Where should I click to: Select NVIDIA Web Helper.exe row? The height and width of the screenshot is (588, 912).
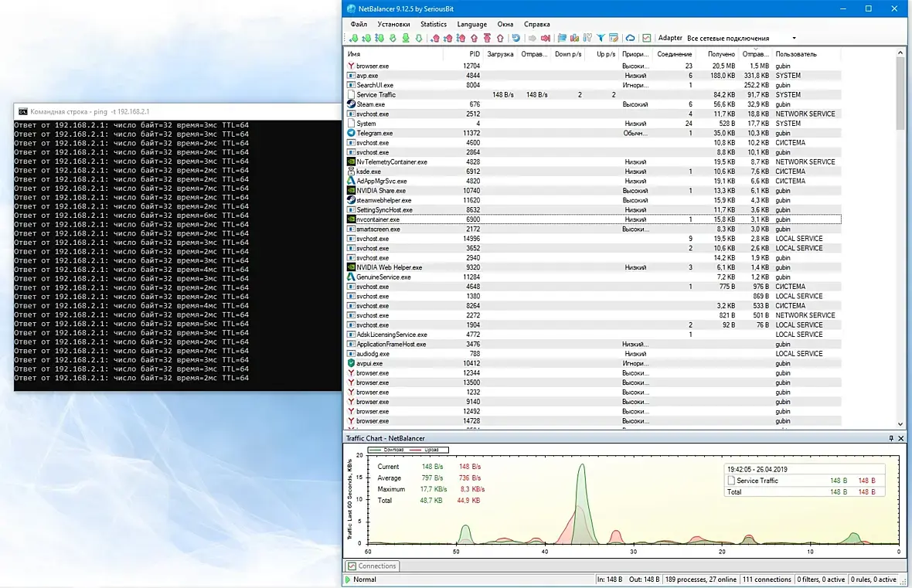point(594,267)
